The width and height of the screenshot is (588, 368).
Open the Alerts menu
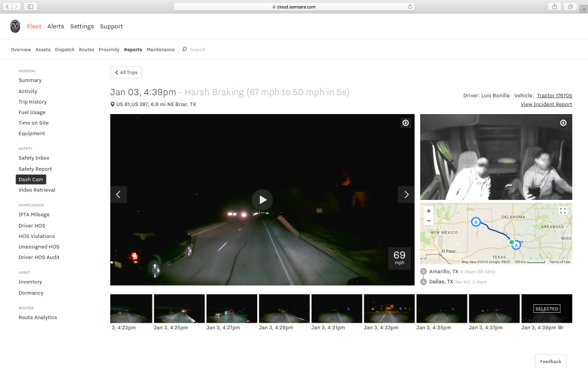pos(55,26)
